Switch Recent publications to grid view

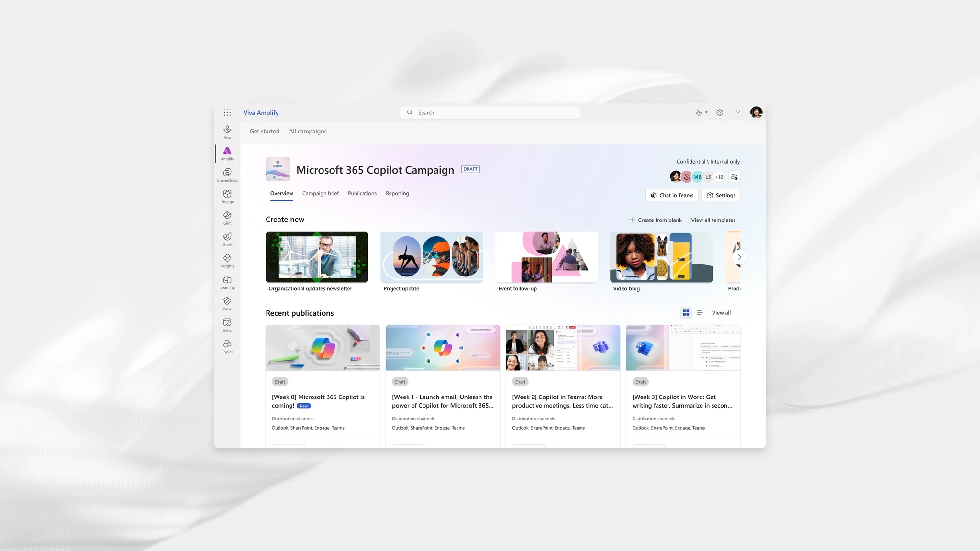pyautogui.click(x=686, y=313)
